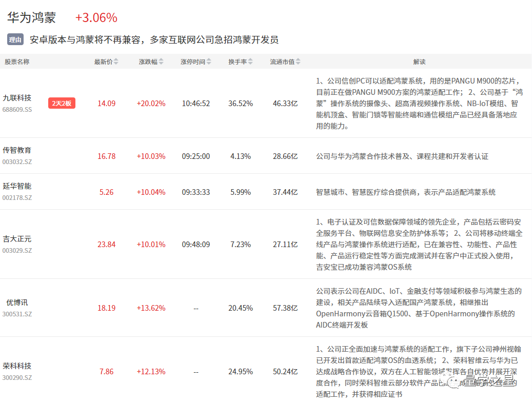
Task: Click 传智教育 interpretation text
Action: coord(402,156)
